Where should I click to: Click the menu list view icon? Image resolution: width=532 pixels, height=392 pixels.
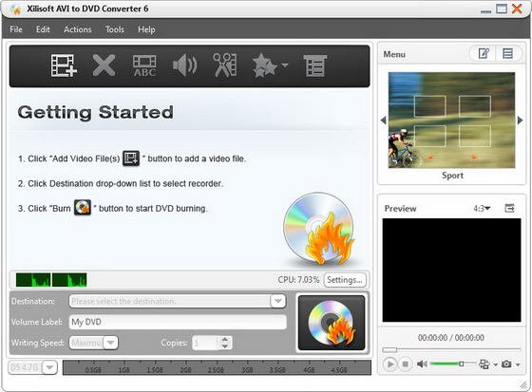(x=508, y=53)
